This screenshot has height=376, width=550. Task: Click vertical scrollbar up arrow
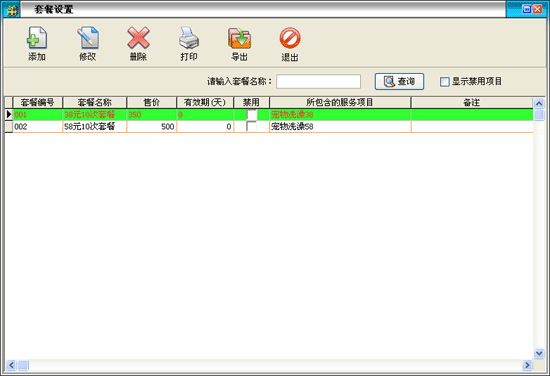coord(539,103)
